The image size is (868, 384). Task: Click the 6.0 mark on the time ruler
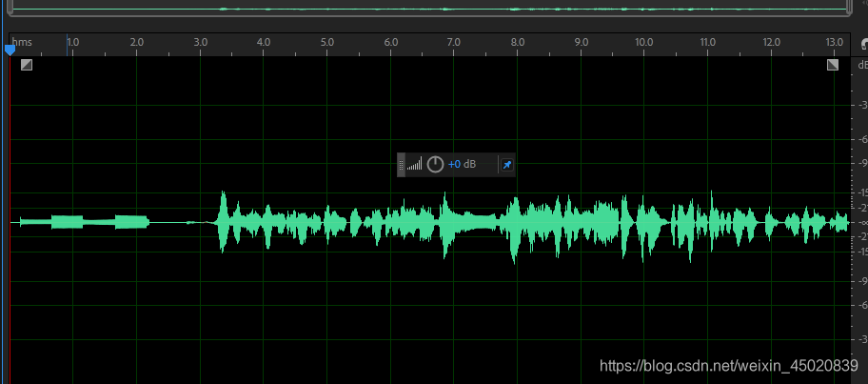[391, 42]
